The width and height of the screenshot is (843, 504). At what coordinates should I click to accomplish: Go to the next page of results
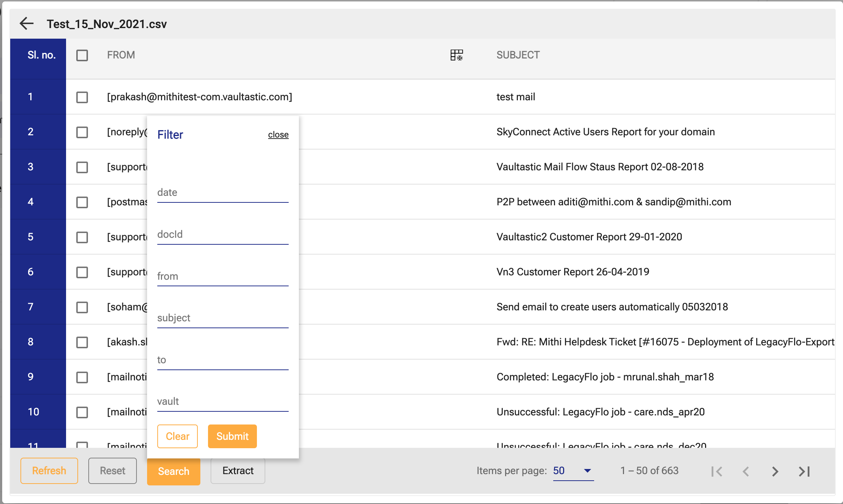(775, 471)
